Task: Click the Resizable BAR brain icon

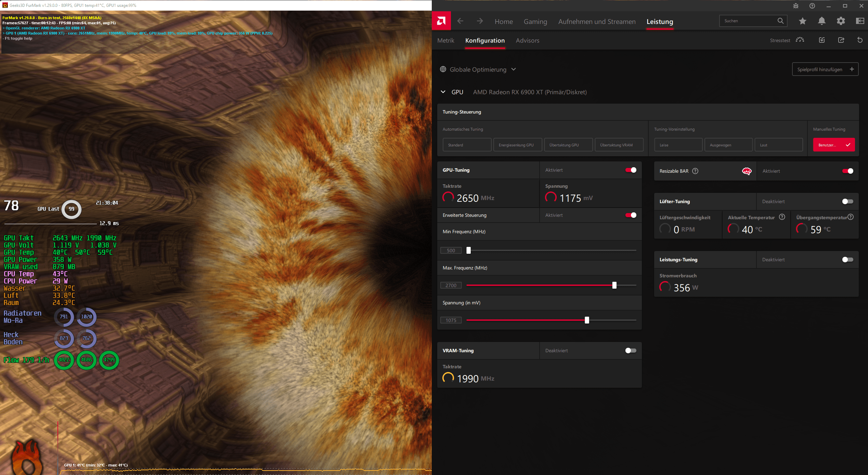Action: point(747,171)
